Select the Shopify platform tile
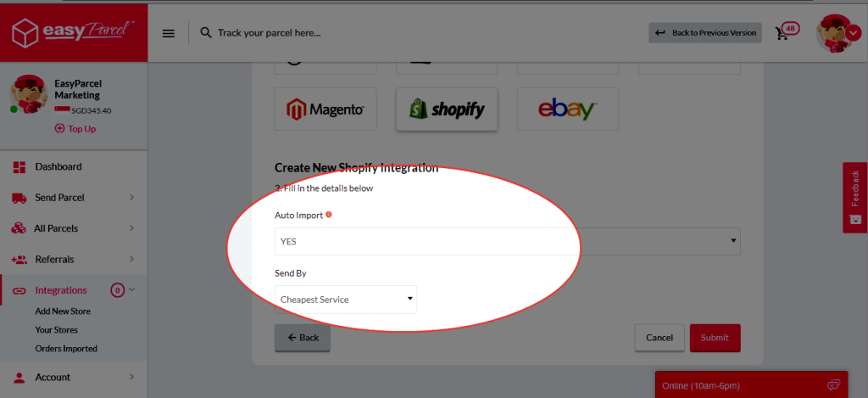This screenshot has height=398, width=868. coord(447,109)
